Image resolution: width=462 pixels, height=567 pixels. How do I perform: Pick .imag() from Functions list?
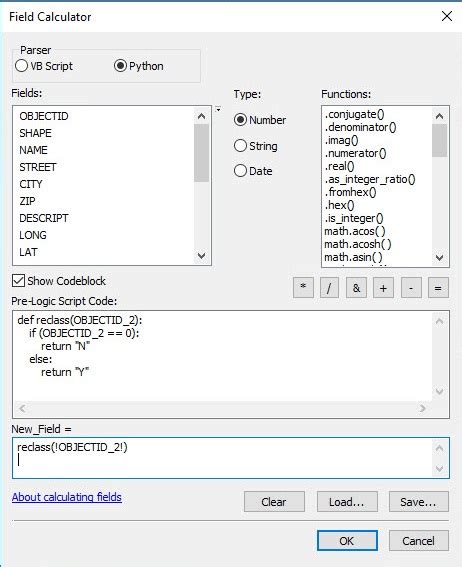tap(341, 140)
